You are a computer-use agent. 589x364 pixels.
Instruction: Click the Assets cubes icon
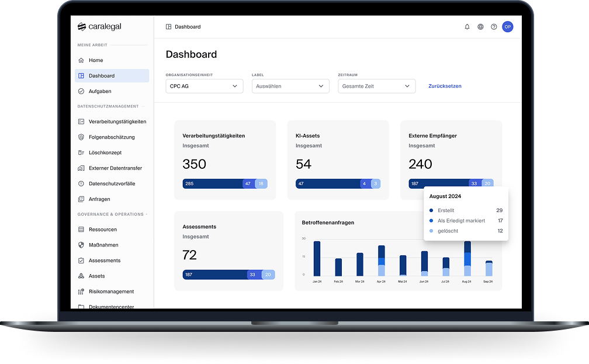pos(81,276)
